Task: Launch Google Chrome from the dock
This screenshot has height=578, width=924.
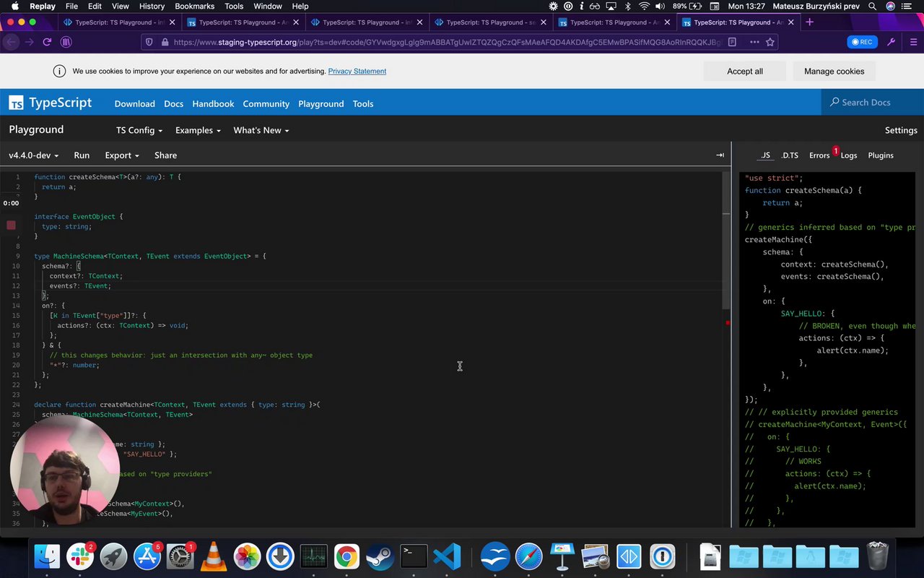Action: [x=346, y=556]
